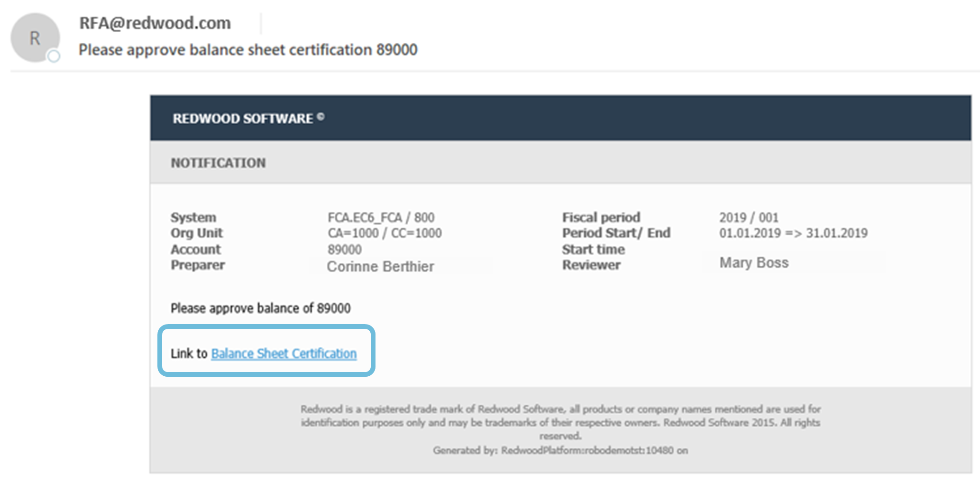Image resolution: width=980 pixels, height=484 pixels.
Task: Select the fiscal period value 2019 / 001
Action: point(749,217)
